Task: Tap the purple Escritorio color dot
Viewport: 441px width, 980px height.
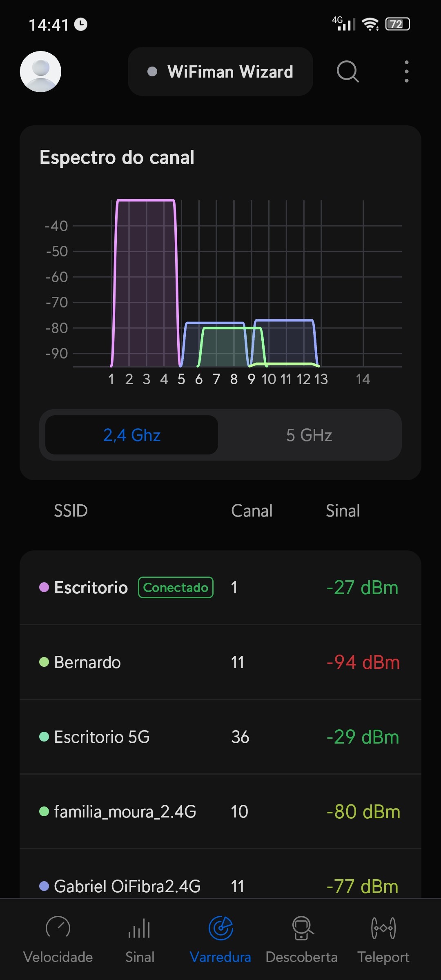Action: [x=44, y=588]
